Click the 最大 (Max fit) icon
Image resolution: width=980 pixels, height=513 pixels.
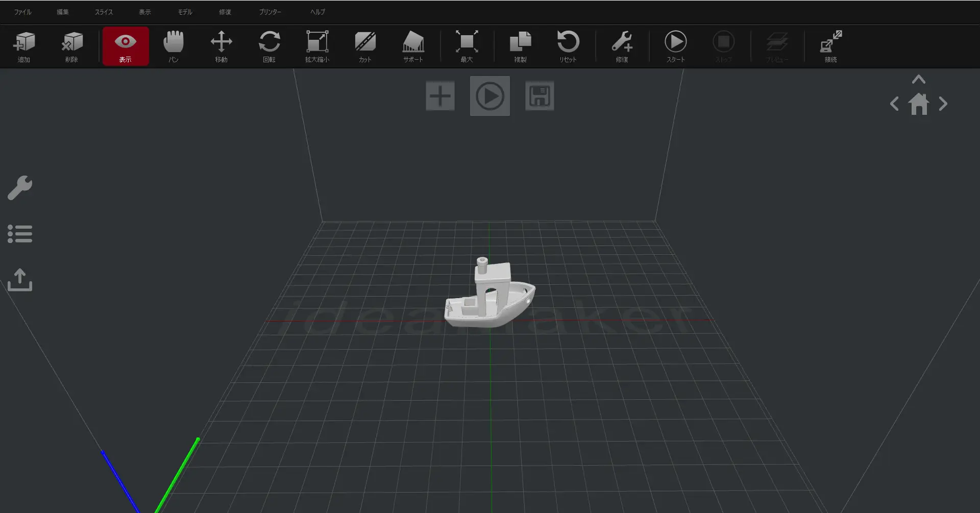(x=467, y=46)
